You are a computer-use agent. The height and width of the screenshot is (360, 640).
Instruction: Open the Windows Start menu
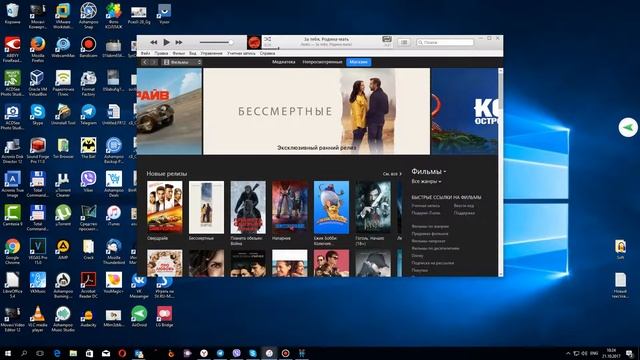click(x=7, y=353)
